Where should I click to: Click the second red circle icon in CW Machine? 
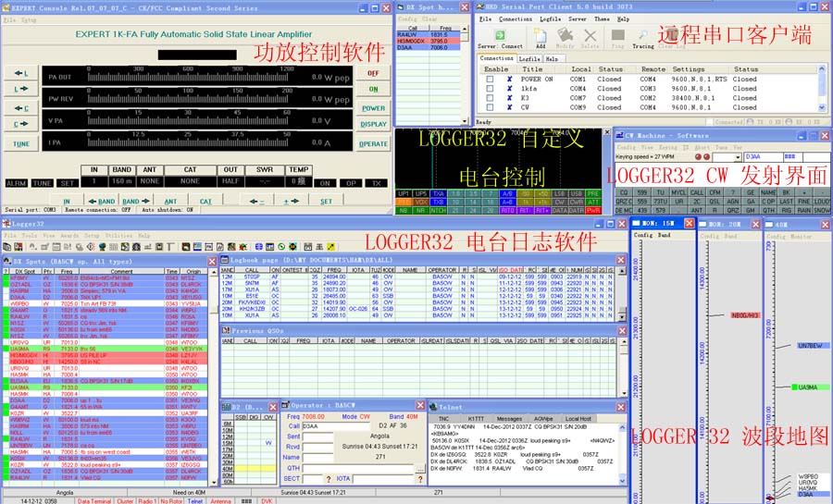pos(706,157)
